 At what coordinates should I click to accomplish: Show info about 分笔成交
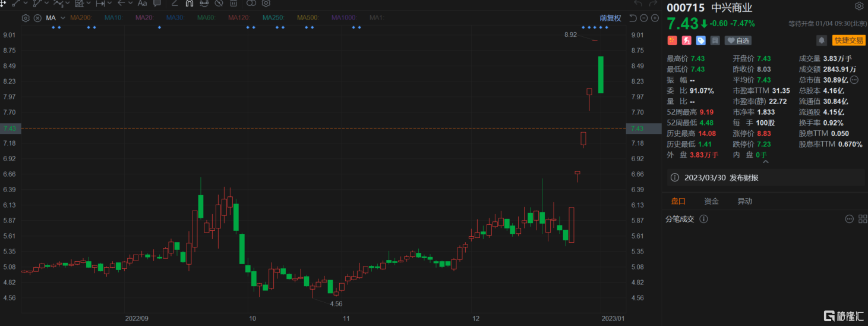[704, 220]
